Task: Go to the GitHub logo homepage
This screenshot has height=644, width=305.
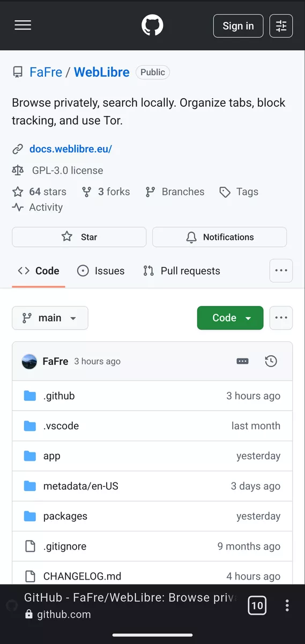Action: click(x=152, y=25)
